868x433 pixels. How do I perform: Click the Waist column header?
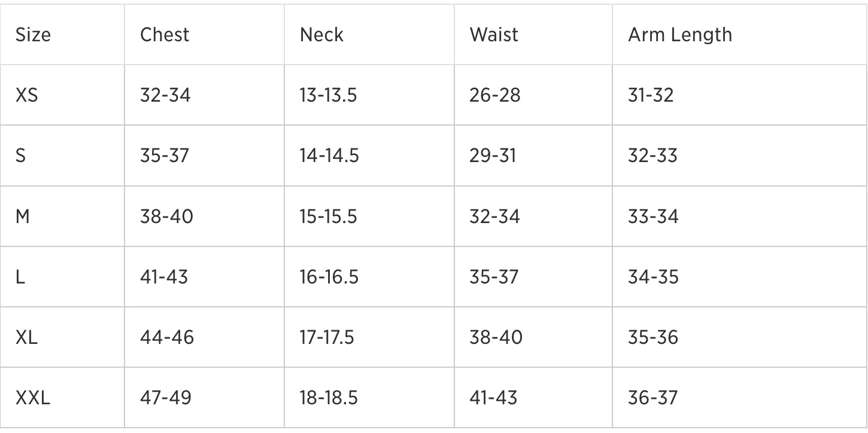pos(494,35)
